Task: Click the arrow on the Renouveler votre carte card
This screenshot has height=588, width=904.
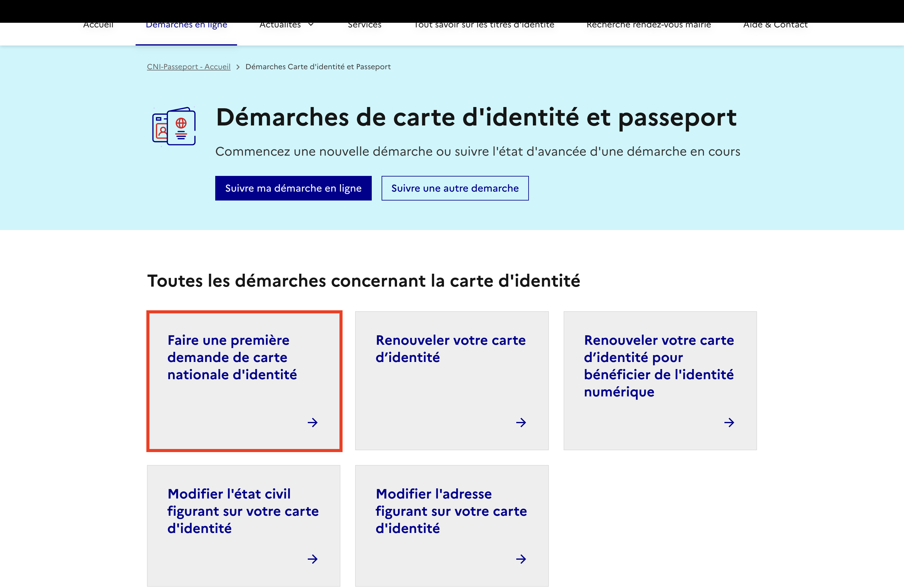Action: point(521,422)
